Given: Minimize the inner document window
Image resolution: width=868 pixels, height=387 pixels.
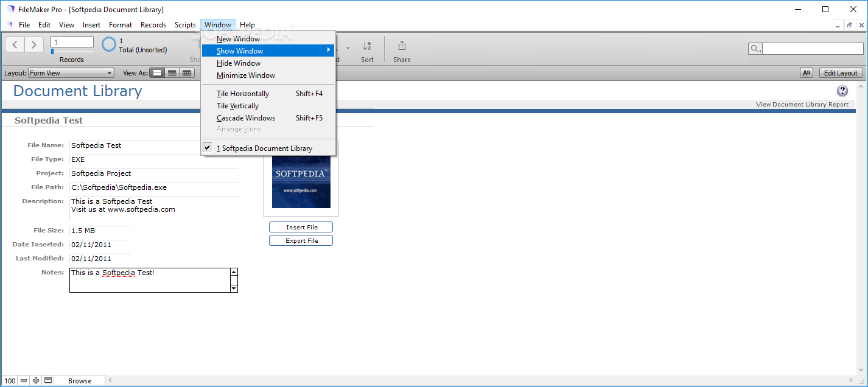Looking at the screenshot, I should click(x=838, y=25).
